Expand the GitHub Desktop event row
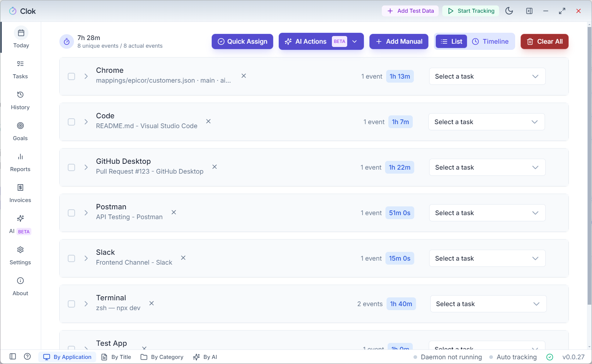This screenshot has height=364, width=592. tap(86, 167)
